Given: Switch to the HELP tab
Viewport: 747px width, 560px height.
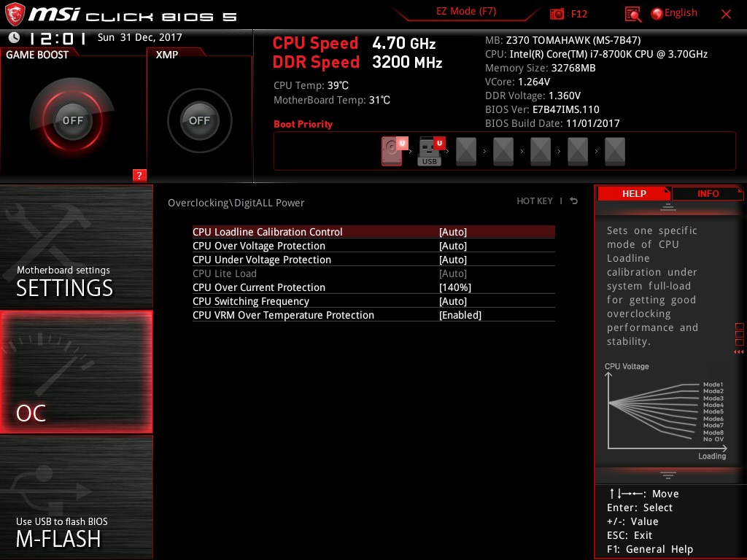Looking at the screenshot, I should point(634,193).
